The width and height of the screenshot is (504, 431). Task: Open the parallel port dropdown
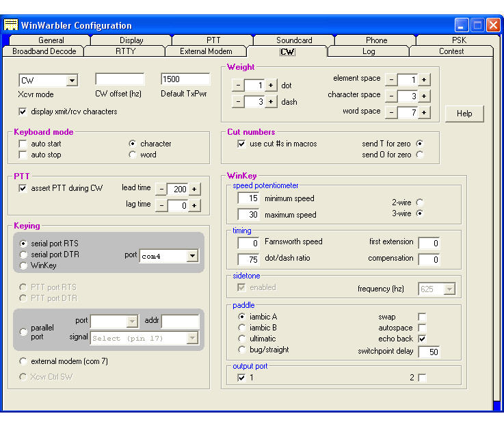[x=132, y=321]
